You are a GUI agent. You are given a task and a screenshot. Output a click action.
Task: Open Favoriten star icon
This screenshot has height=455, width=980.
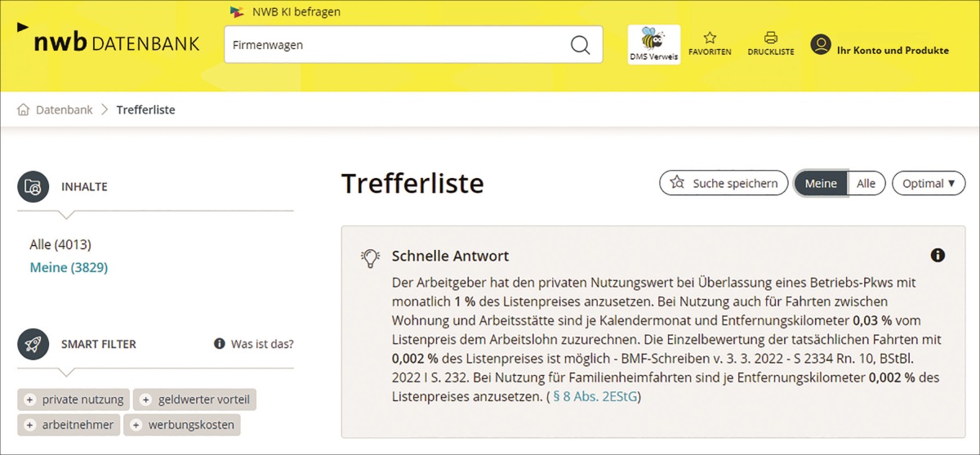point(710,38)
